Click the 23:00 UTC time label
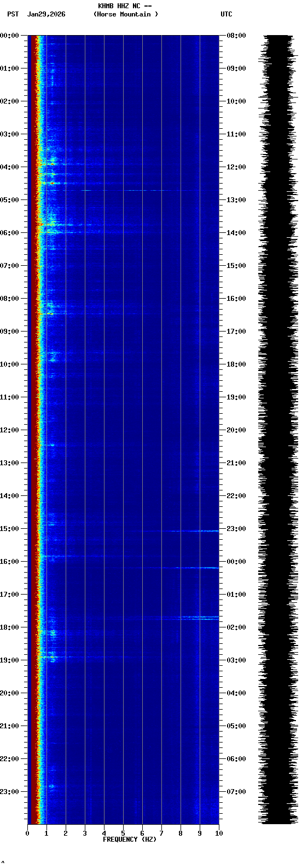 (x=236, y=529)
